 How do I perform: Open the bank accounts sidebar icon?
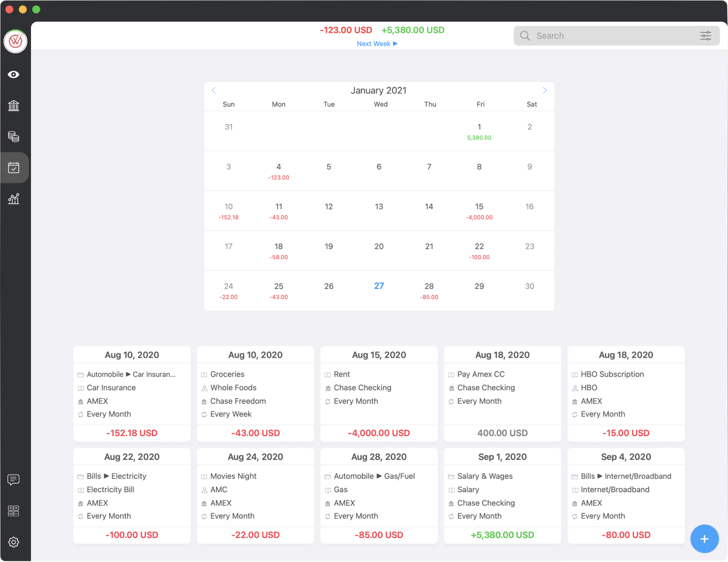pos(14,105)
